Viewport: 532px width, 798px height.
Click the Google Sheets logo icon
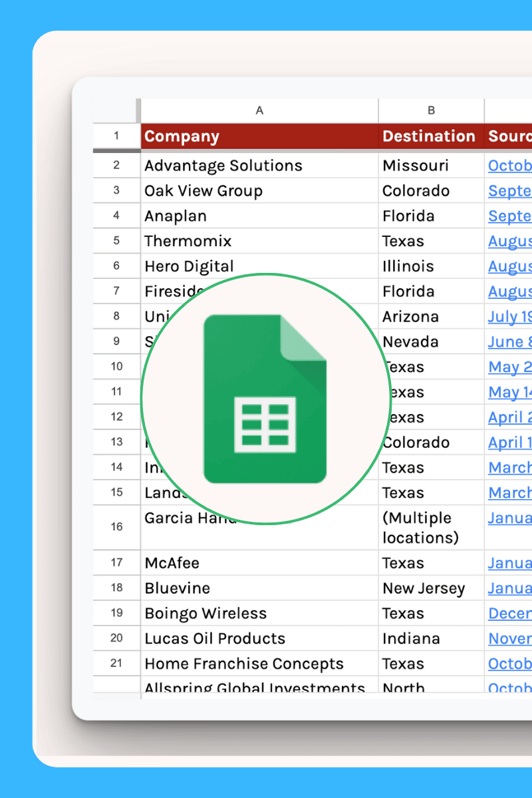tap(265, 399)
